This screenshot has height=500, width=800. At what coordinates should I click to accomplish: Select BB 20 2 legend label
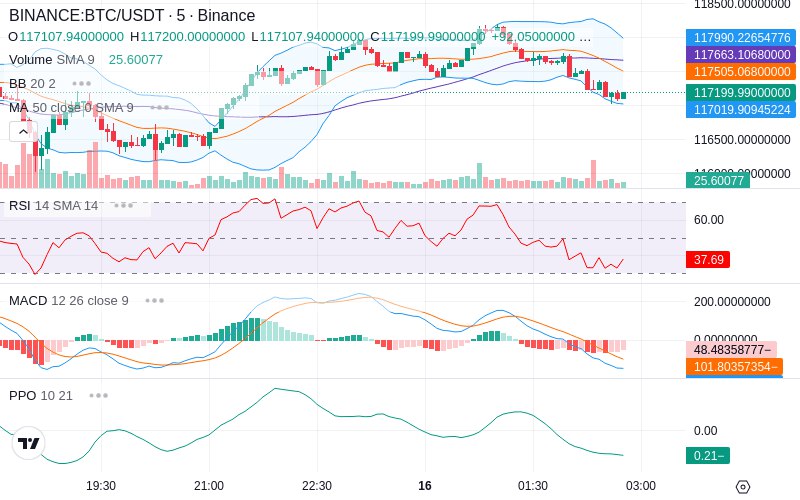32,84
